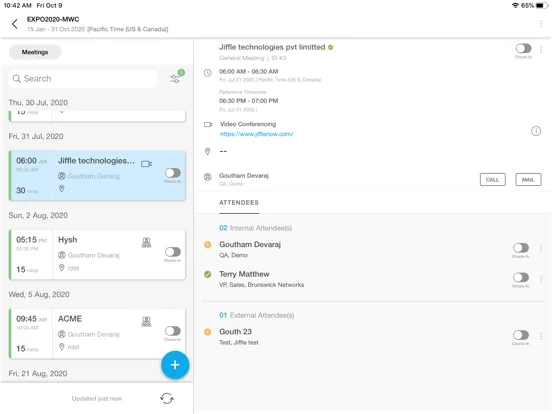Tap the video conferencing icon on Jiffle card
The width and height of the screenshot is (552, 414).
point(146,164)
